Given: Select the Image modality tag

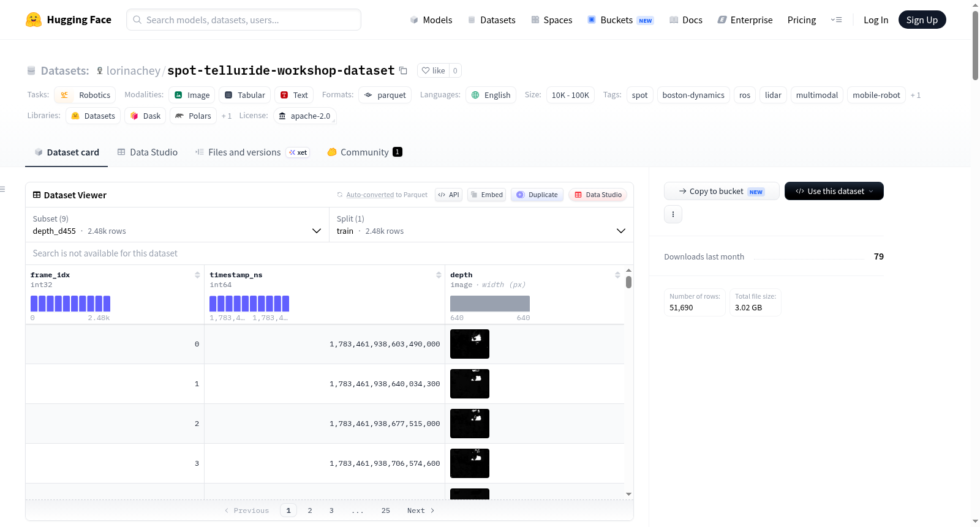Looking at the screenshot, I should [x=192, y=95].
